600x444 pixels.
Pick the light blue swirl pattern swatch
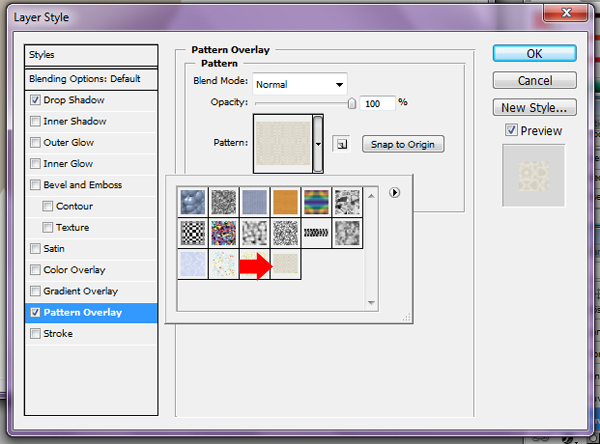pos(192,265)
